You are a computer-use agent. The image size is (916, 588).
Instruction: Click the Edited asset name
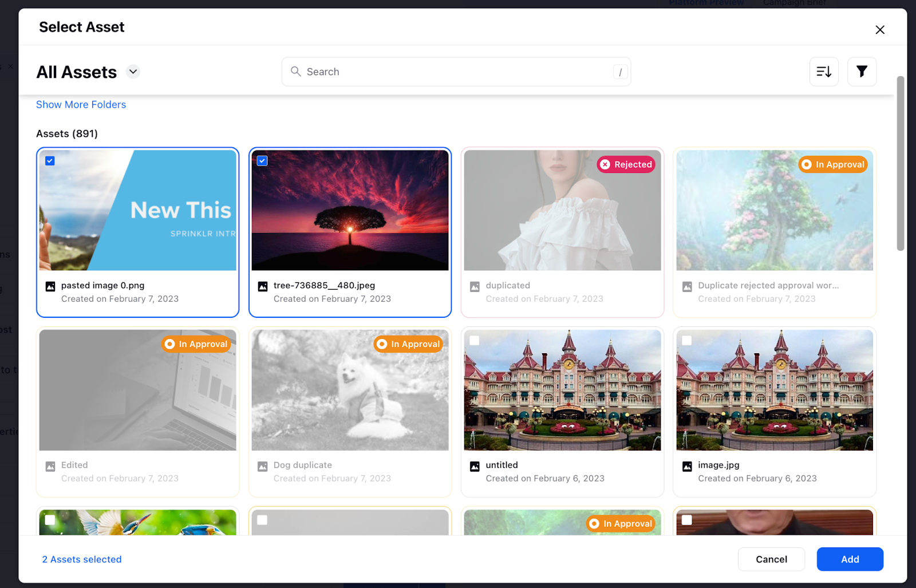[74, 465]
